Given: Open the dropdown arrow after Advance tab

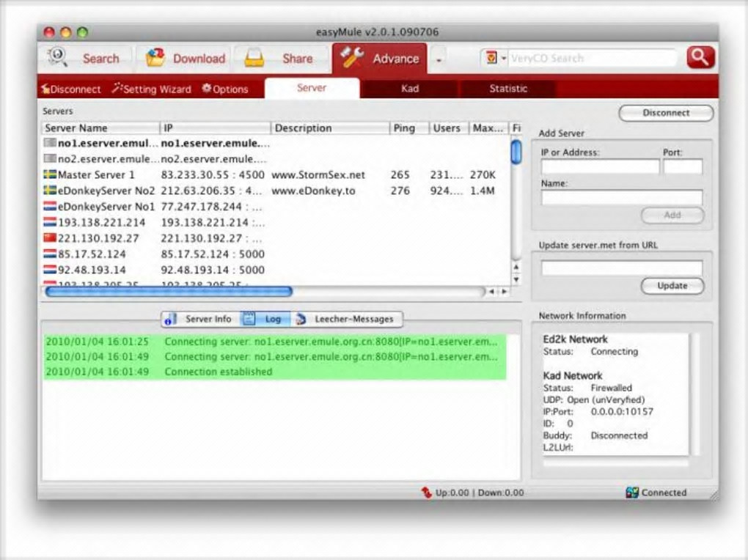Looking at the screenshot, I should pyautogui.click(x=439, y=59).
